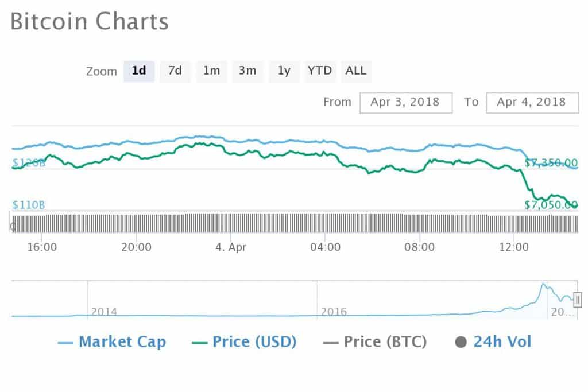
Task: Click the 2016 region in navigator
Action: pyautogui.click(x=334, y=312)
